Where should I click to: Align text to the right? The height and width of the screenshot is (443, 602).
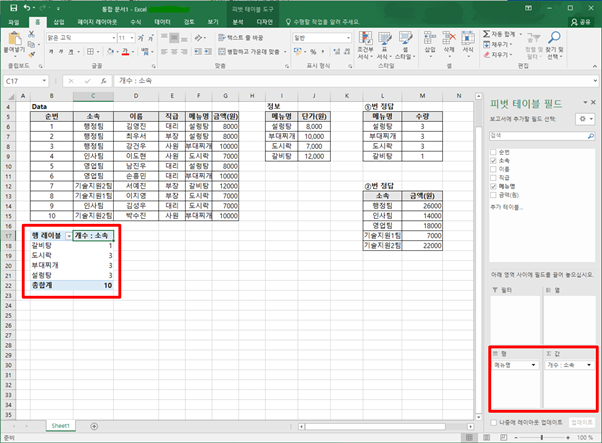click(184, 51)
